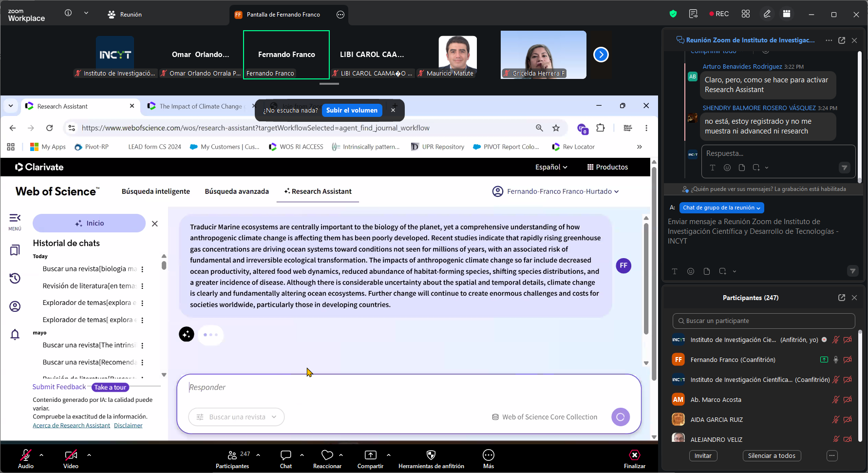Select the 'Research Assistant' browser tab
Screen dimensions: 868x473
coord(80,106)
